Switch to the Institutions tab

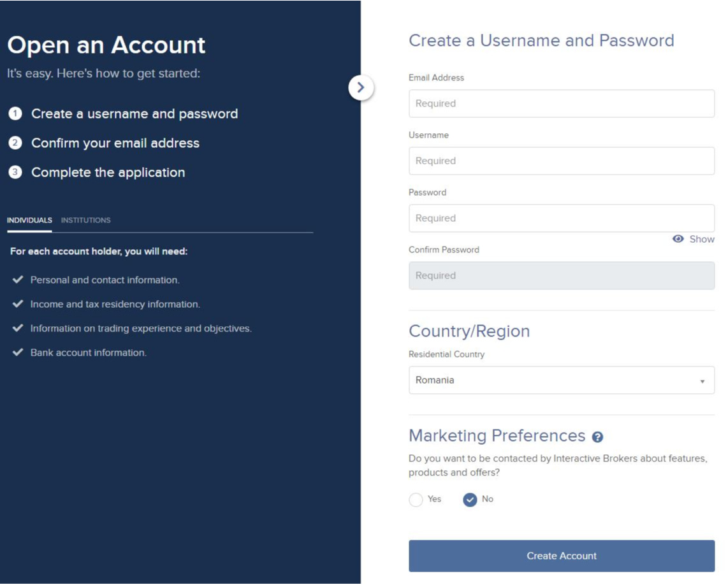pos(85,220)
